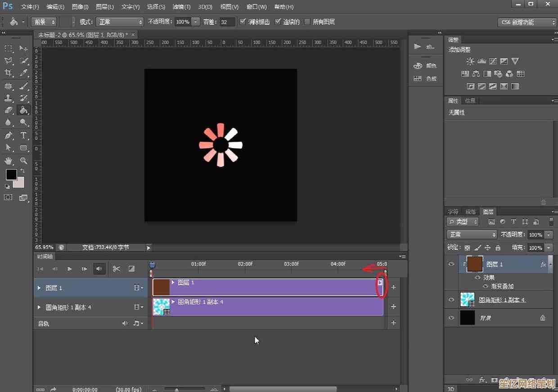Screen dimensions: 558x392
Task: Click the tolerance input field
Action: coord(227,22)
